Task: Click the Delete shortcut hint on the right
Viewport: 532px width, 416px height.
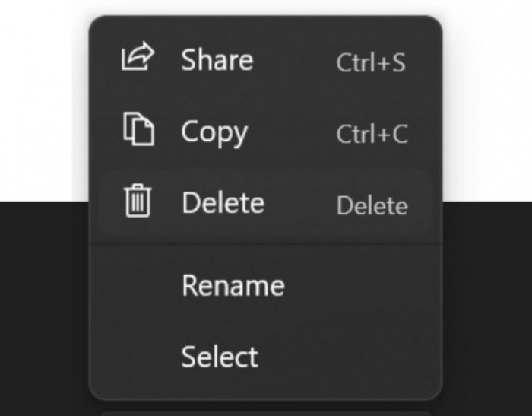Action: click(x=372, y=205)
